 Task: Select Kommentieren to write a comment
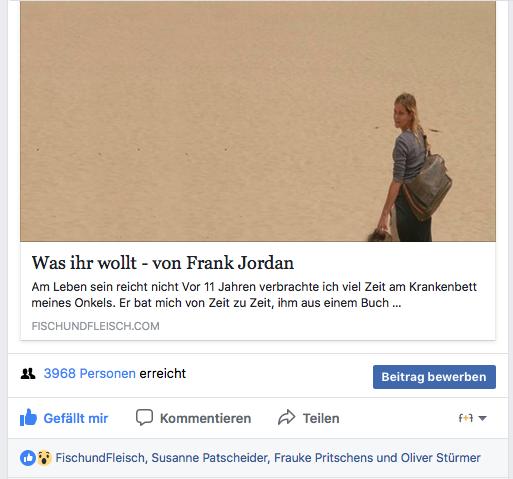tap(193, 418)
